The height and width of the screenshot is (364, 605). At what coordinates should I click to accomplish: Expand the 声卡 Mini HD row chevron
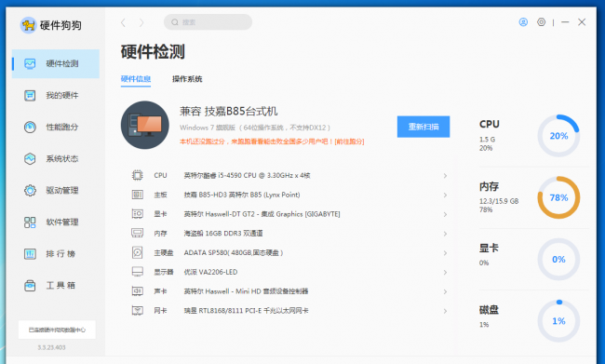(x=445, y=291)
